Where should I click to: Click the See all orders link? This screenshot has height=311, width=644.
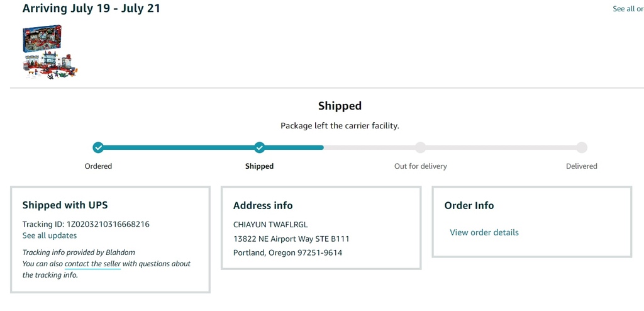coord(628,9)
